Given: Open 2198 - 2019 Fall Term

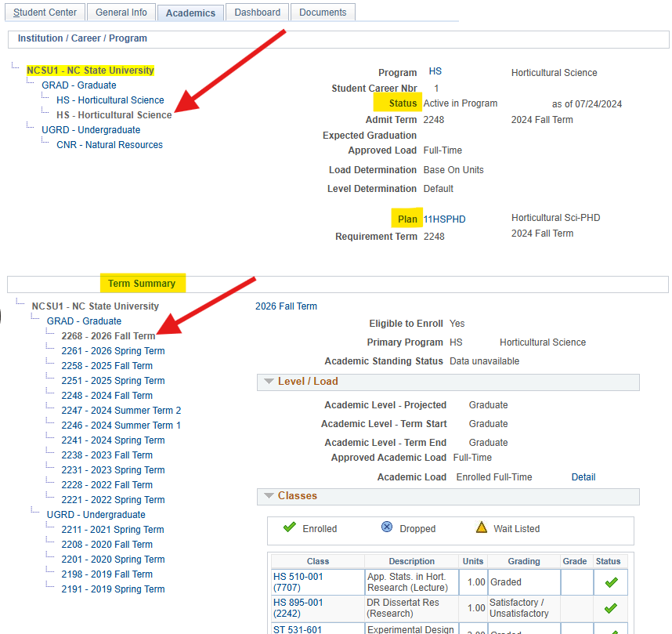Looking at the screenshot, I should (107, 574).
